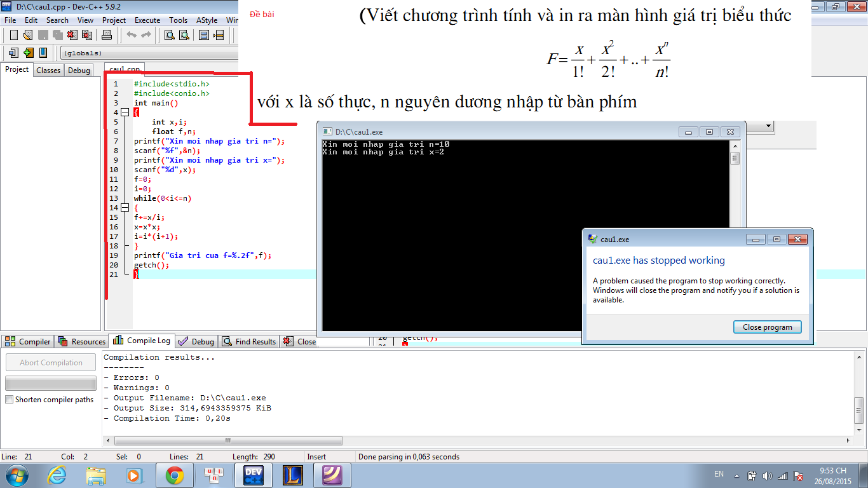This screenshot has width=868, height=488.
Task: Open Windows Media Player on taskbar
Action: pos(135,475)
